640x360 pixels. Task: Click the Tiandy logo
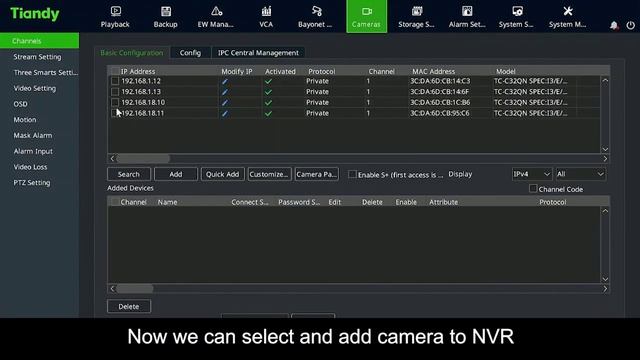pyautogui.click(x=35, y=14)
